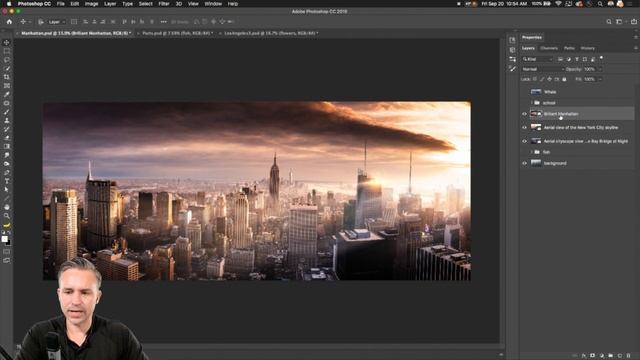This screenshot has height=360, width=640.
Task: Select the Path Selection arrow tool
Action: point(7,190)
